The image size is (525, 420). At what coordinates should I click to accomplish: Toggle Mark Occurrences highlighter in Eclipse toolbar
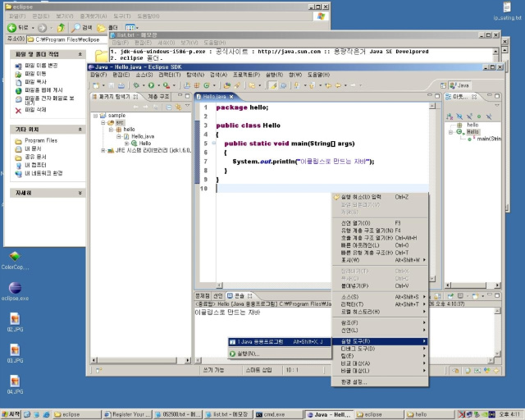pos(273,86)
